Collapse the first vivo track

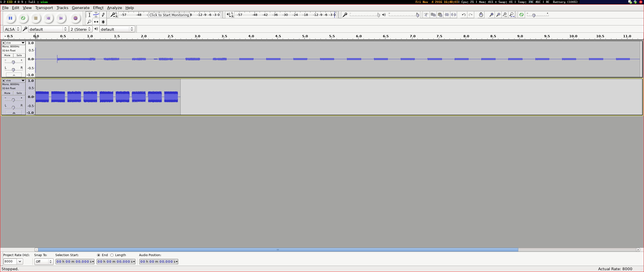pyautogui.click(x=14, y=75)
